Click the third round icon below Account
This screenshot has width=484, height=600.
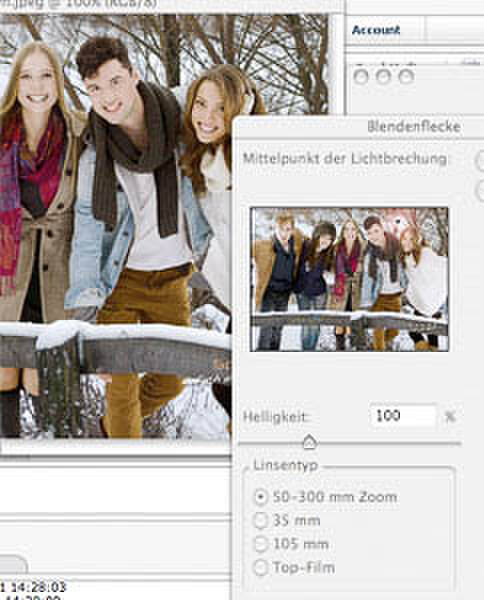point(406,77)
